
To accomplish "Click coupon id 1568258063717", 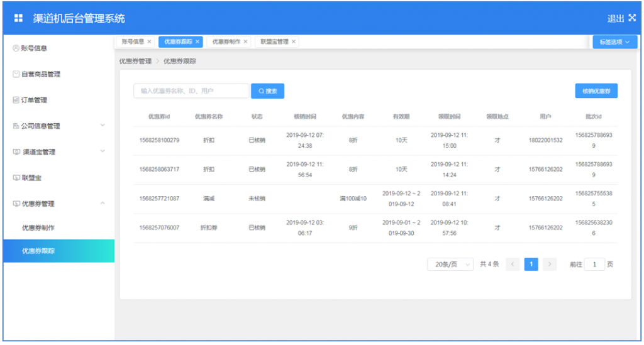I will coord(159,170).
